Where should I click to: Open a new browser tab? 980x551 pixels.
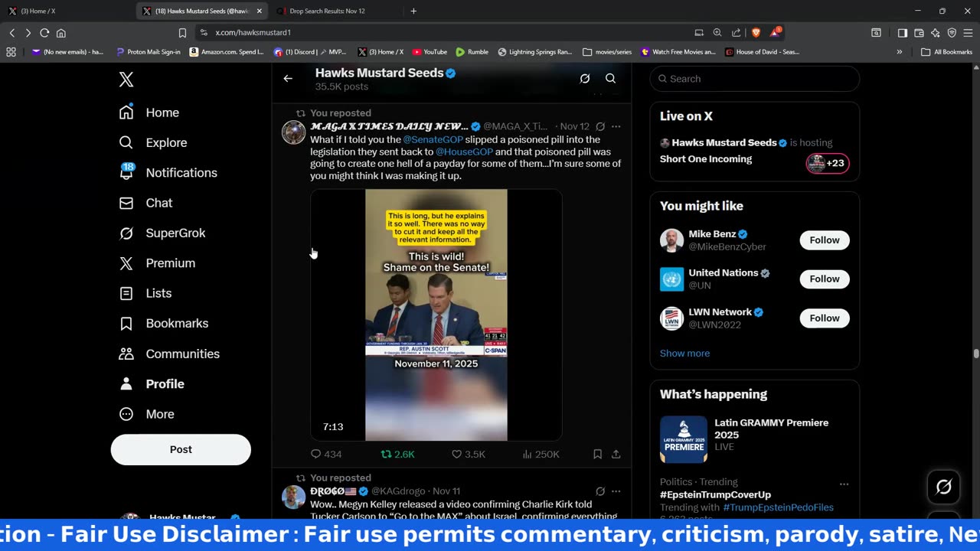click(x=413, y=11)
